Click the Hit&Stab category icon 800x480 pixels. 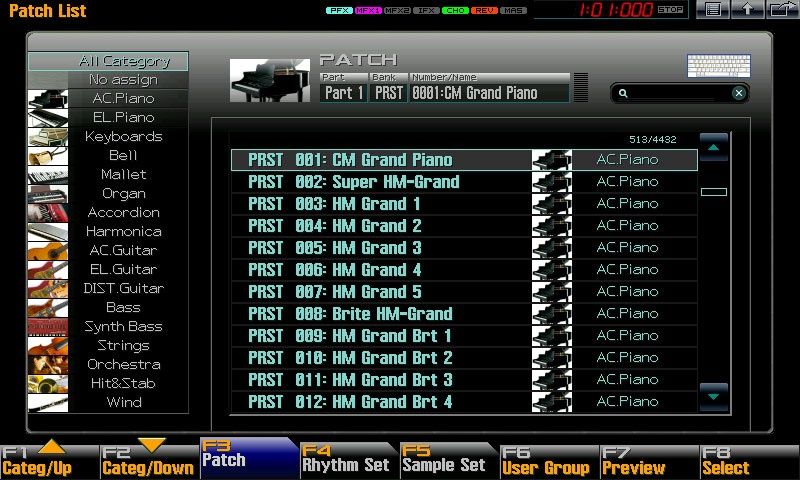tap(48, 383)
